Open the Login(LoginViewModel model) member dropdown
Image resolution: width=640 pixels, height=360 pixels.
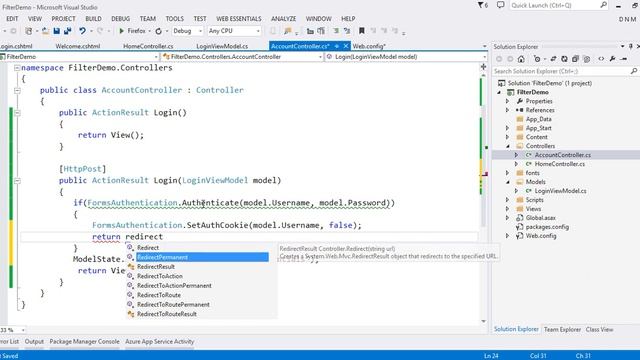[x=484, y=57]
